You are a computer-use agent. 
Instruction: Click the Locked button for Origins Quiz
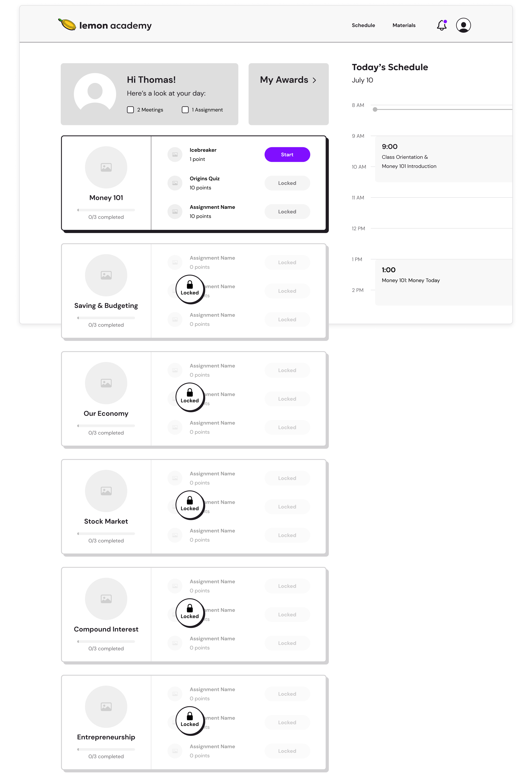pyautogui.click(x=287, y=183)
